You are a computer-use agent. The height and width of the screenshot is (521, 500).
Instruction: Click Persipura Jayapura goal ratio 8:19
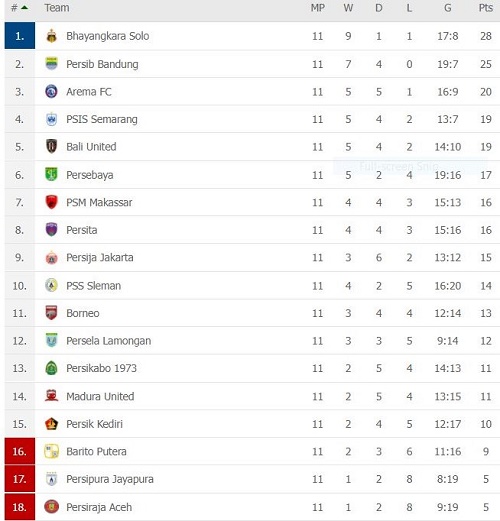(x=448, y=479)
